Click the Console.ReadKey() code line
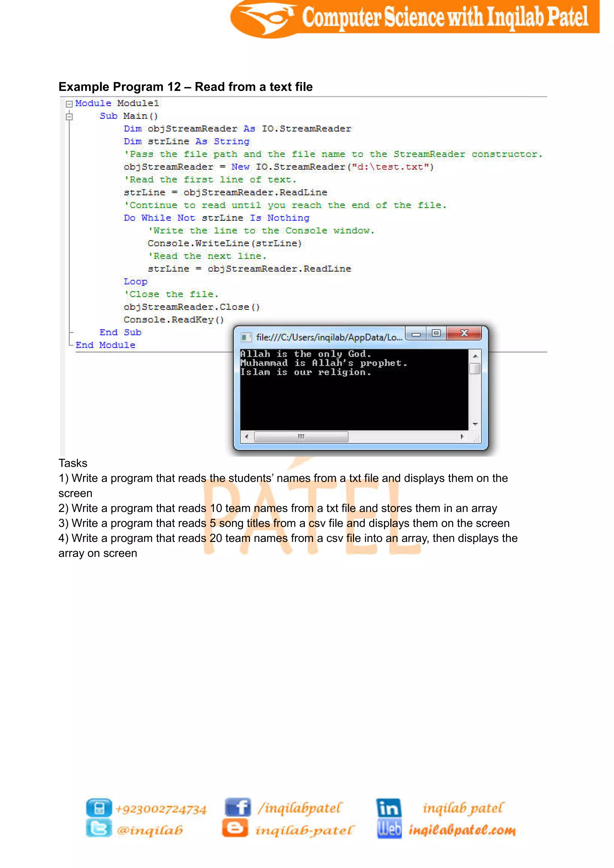The width and height of the screenshot is (614, 868). tap(174, 320)
